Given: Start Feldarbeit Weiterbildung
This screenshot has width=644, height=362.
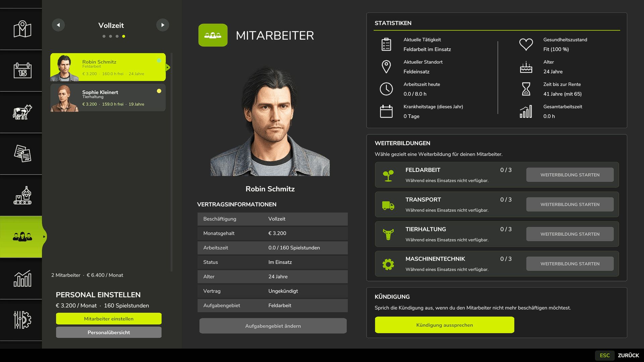Looking at the screenshot, I should click(570, 175).
